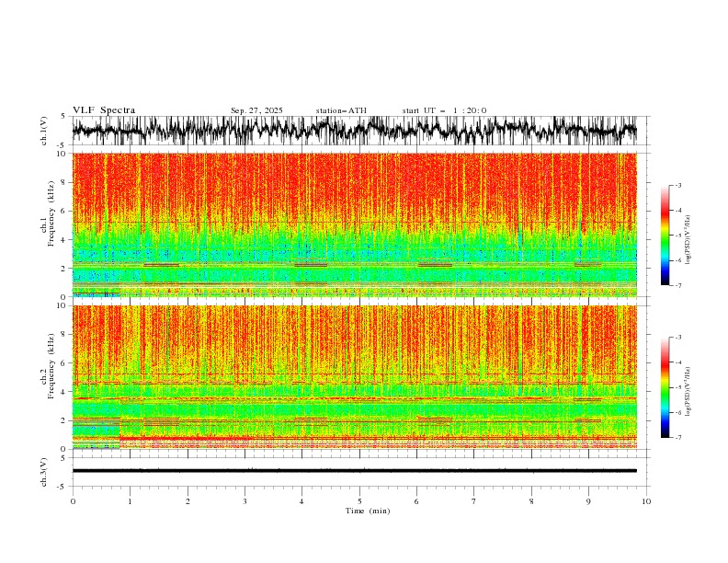
Task: Click the '-7' value on ch.2 colorbar
Action: coord(677,437)
